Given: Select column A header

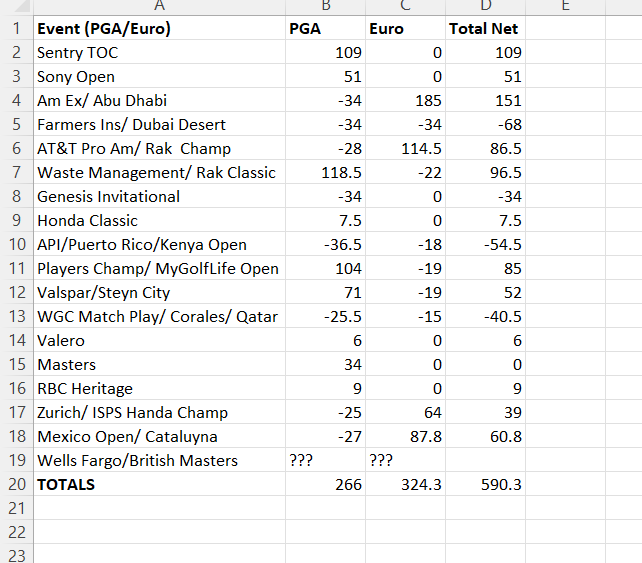Looking at the screenshot, I should pyautogui.click(x=159, y=7).
